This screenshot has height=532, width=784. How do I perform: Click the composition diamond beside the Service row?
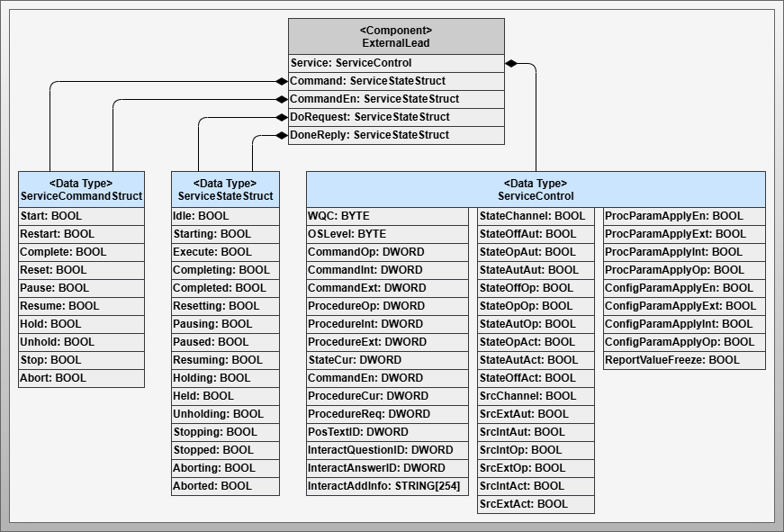[511, 63]
